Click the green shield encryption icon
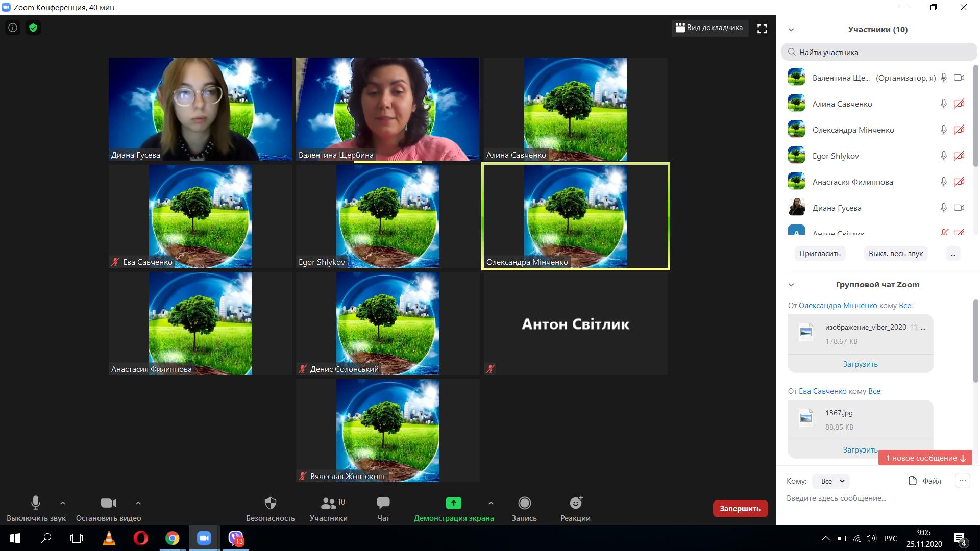 (33, 28)
